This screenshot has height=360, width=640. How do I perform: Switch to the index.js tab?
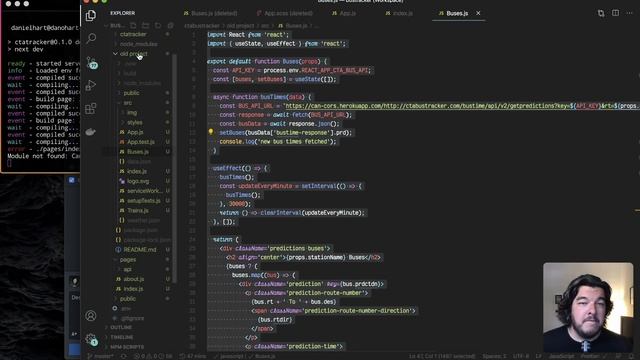tap(400, 13)
